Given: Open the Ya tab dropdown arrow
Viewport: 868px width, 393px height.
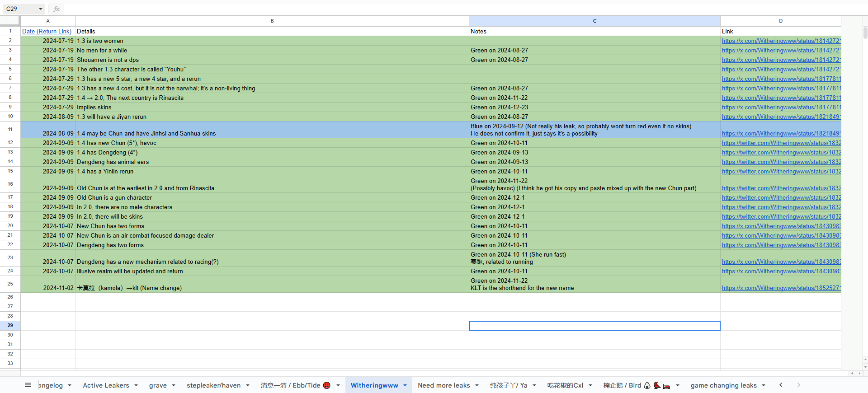Looking at the screenshot, I should [x=534, y=385].
